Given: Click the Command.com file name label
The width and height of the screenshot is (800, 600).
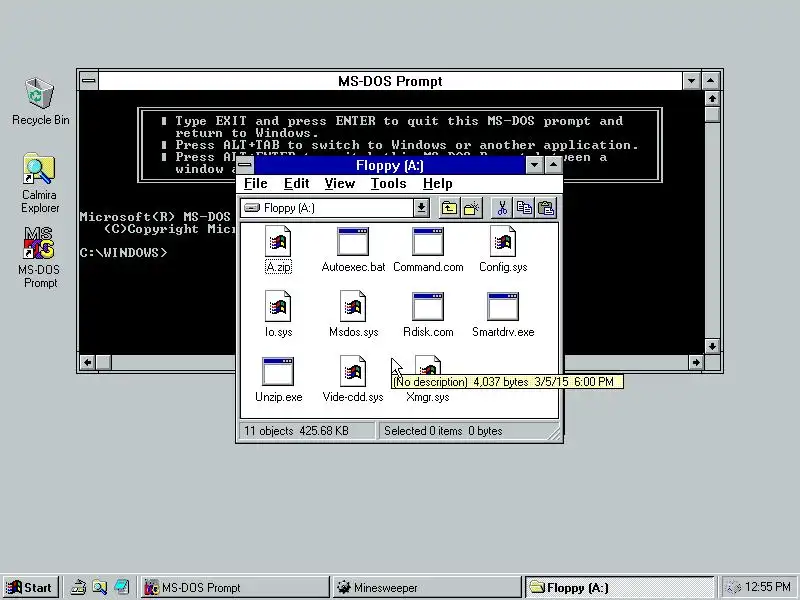Looking at the screenshot, I should coord(428,267).
